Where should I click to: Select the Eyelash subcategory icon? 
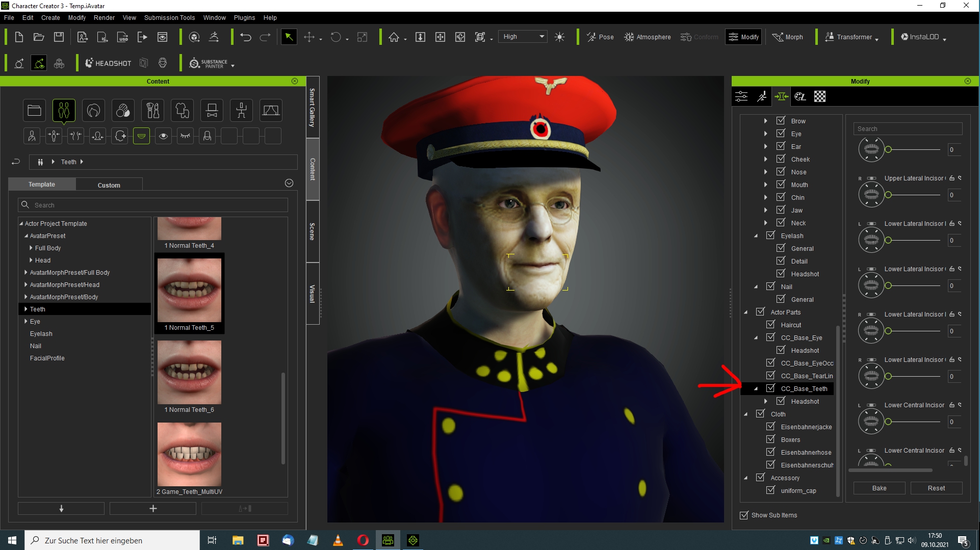pos(185,136)
